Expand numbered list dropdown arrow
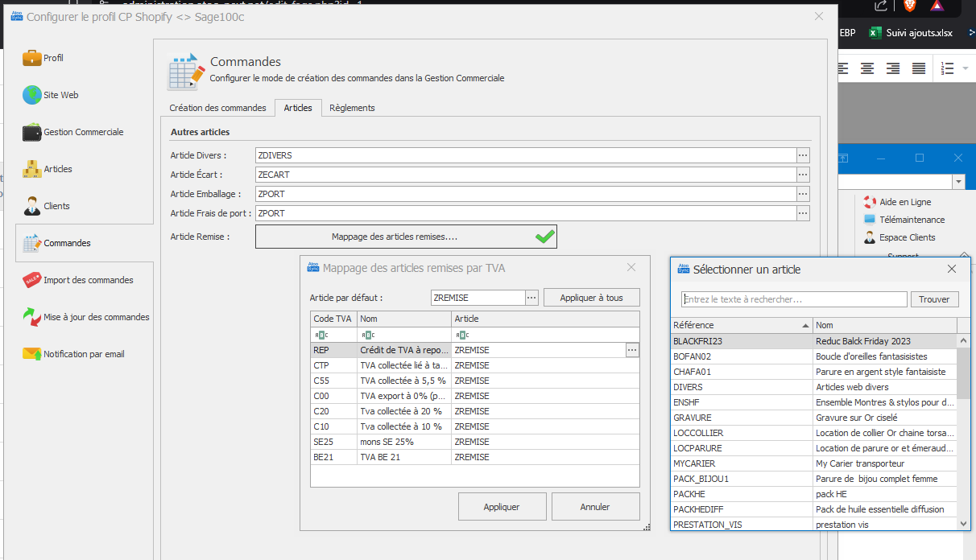976x560 pixels. tap(966, 68)
